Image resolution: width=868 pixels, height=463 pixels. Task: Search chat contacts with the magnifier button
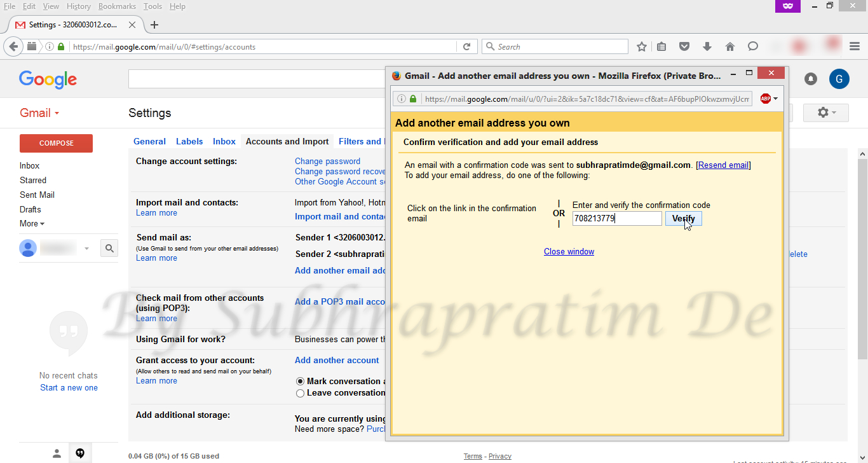pos(109,249)
